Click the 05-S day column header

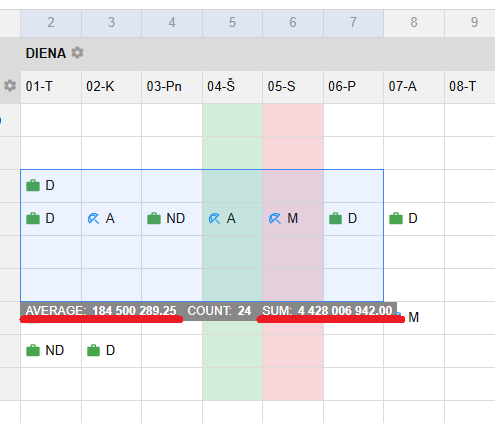(293, 87)
